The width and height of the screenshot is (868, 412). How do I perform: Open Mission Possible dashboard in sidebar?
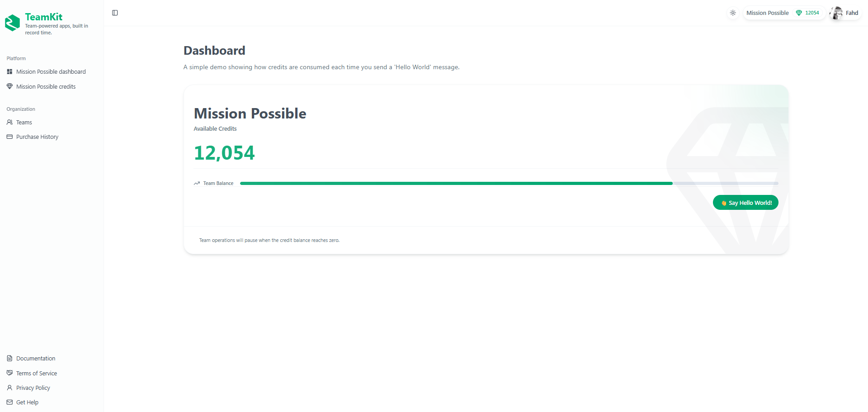click(x=51, y=71)
